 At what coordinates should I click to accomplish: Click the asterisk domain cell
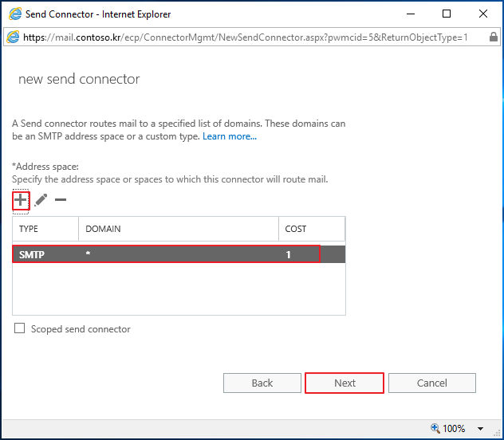click(x=88, y=253)
